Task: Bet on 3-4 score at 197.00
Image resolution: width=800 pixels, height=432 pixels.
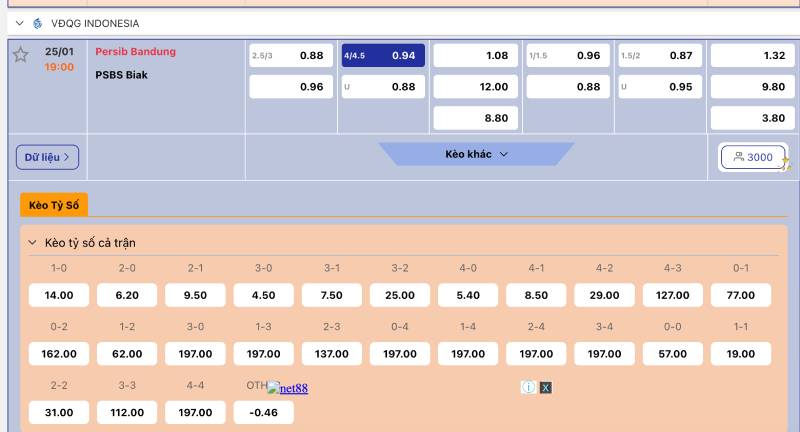Action: [605, 354]
